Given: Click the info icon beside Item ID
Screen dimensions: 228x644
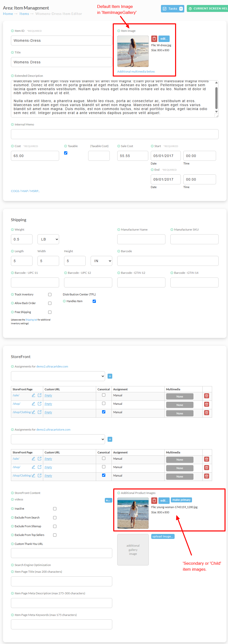Looking at the screenshot, I should [12, 31].
